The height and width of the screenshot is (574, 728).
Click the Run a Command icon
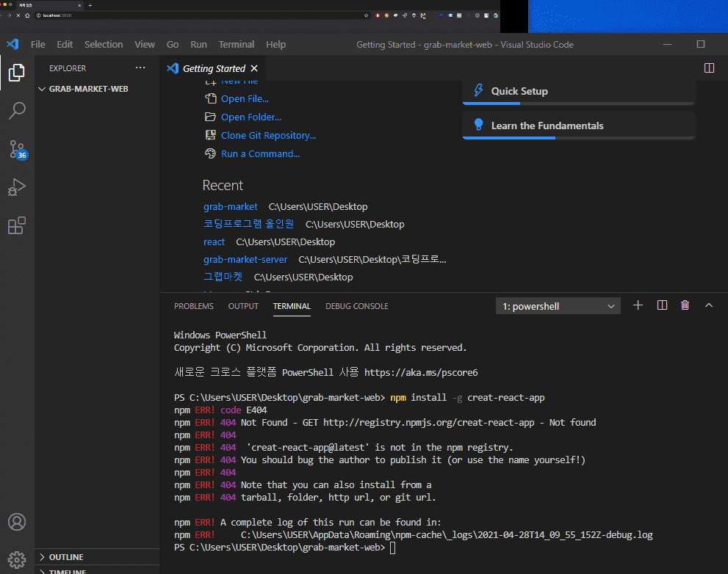pos(210,153)
